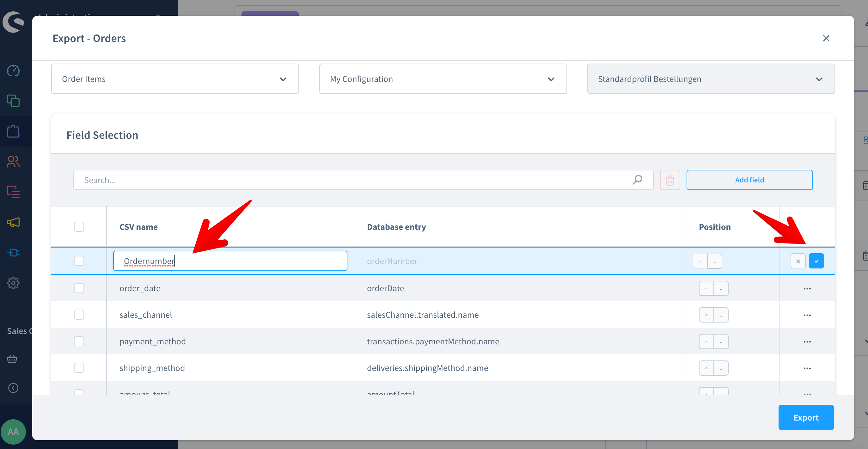Open the Content sidebar icon
This screenshot has width=868, height=449.
coord(13,192)
